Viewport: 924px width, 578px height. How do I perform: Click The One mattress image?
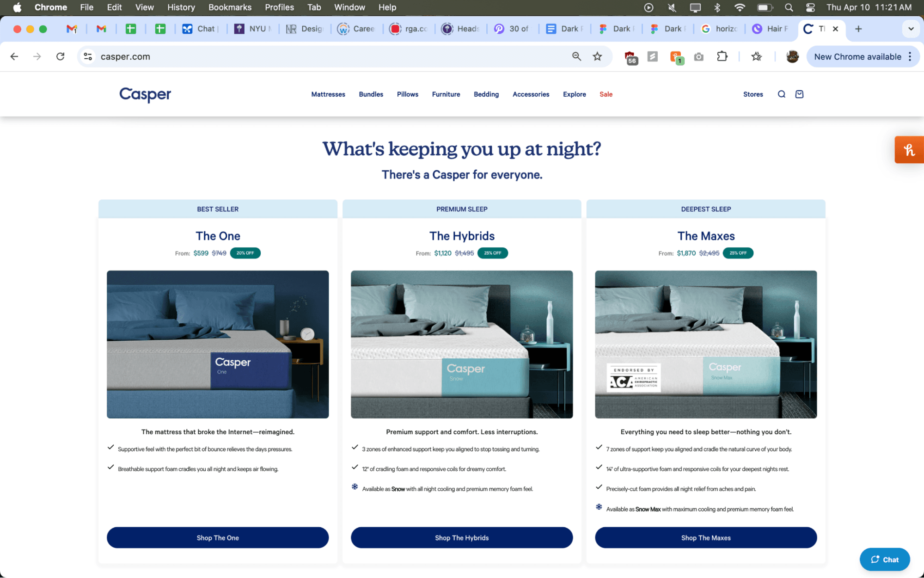coord(218,344)
